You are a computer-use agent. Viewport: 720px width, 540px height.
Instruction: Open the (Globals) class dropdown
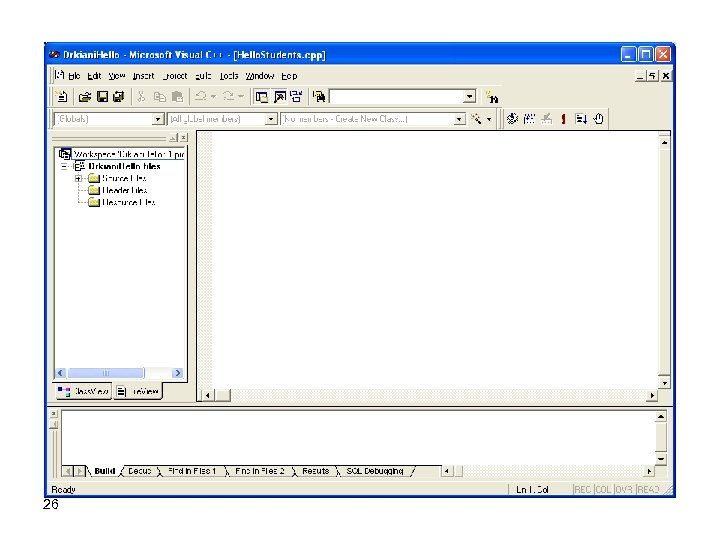pyautogui.click(x=158, y=119)
